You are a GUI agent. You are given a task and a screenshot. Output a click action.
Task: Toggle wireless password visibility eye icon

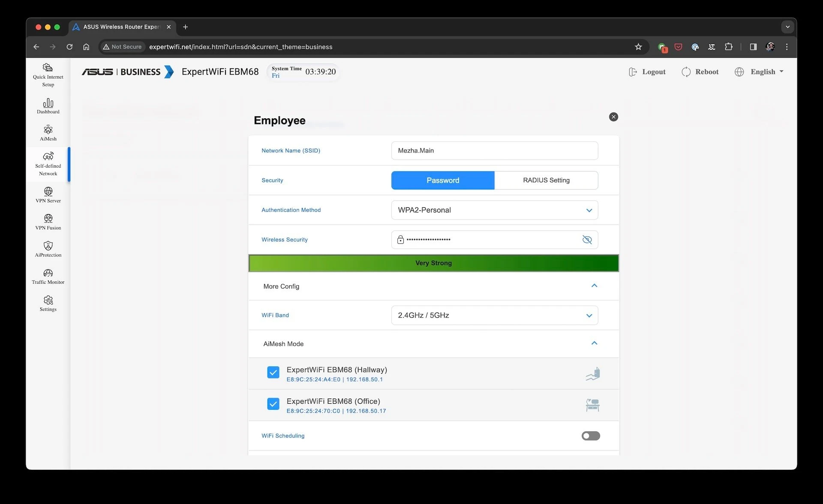[587, 240]
